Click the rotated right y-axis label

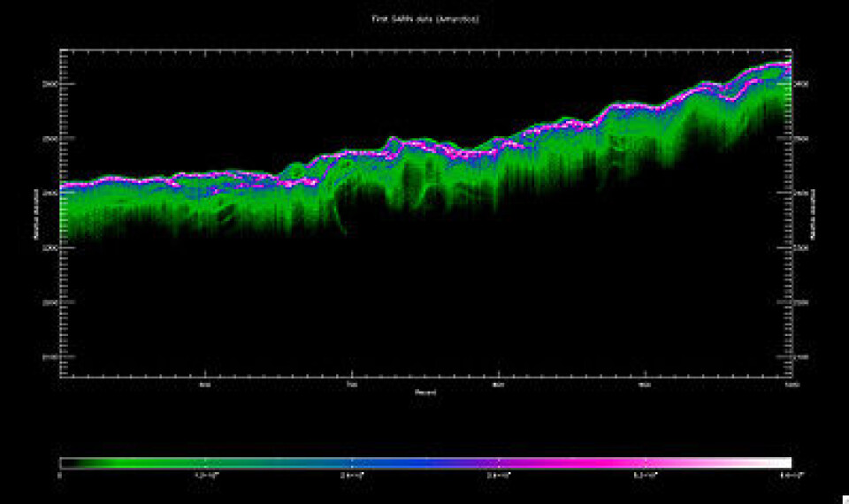pos(813,214)
